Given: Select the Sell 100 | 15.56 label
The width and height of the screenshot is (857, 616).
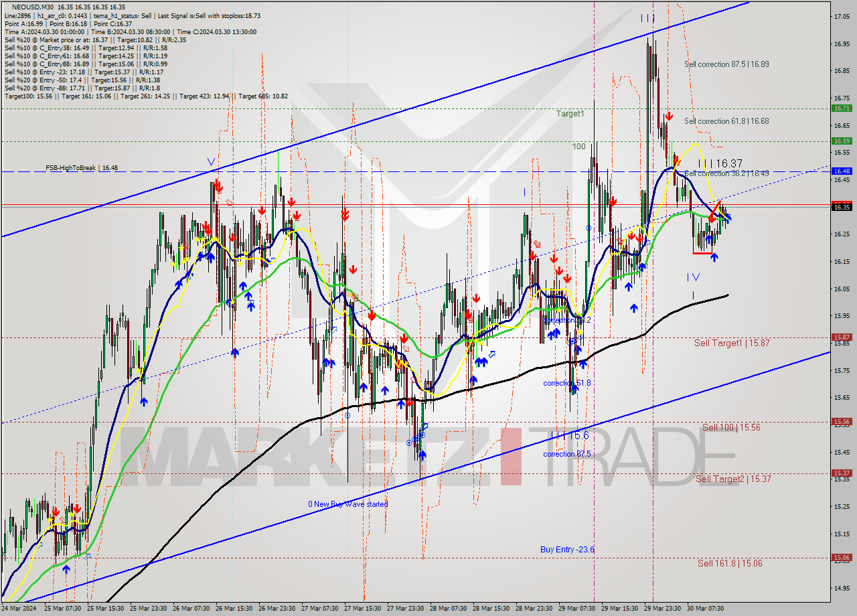Looking at the screenshot, I should (731, 427).
